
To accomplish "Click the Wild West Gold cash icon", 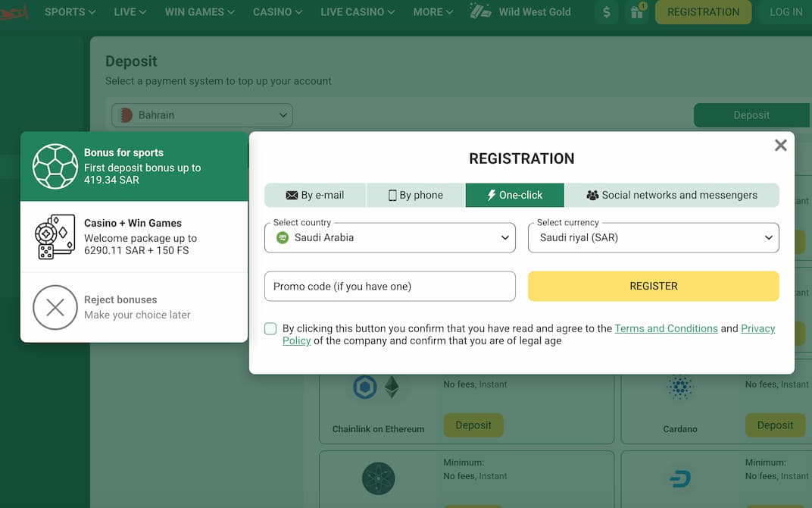I will point(480,11).
